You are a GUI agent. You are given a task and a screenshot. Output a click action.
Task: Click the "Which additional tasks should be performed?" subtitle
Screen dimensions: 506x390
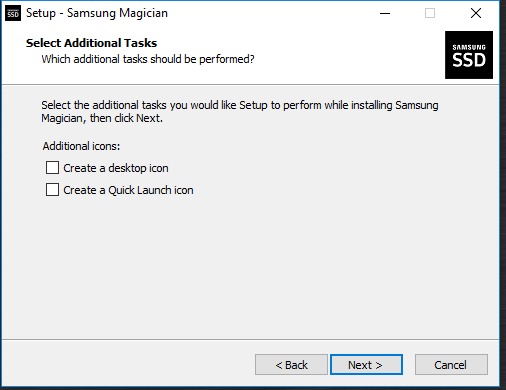point(148,59)
